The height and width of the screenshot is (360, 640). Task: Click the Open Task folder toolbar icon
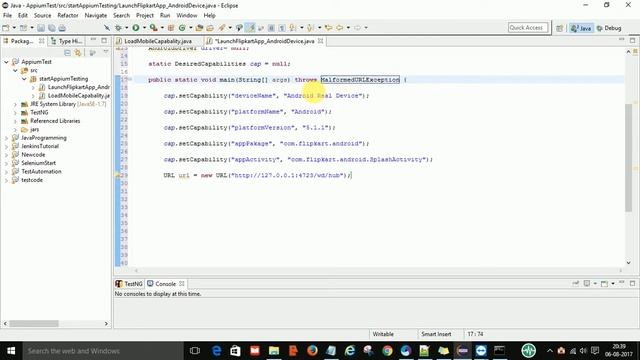(210, 28)
